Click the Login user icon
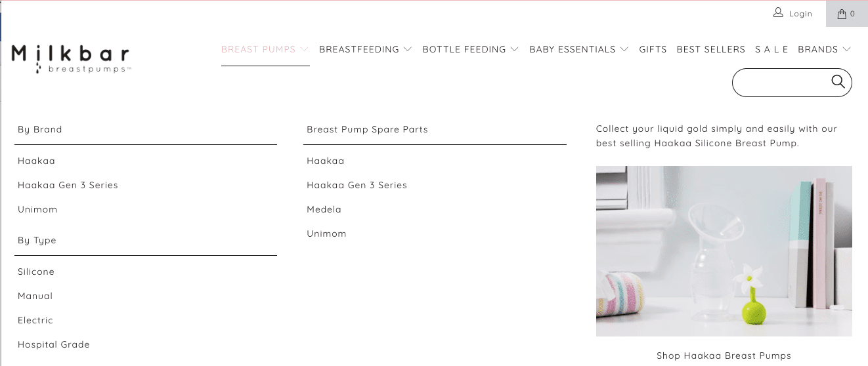 point(779,13)
